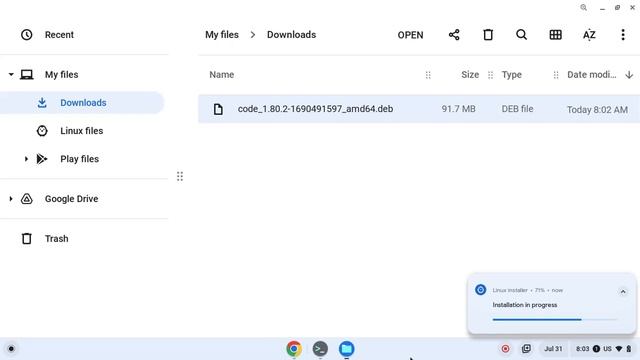The image size is (640, 360).
Task: Click the Files app shelf icon
Action: tap(346, 349)
